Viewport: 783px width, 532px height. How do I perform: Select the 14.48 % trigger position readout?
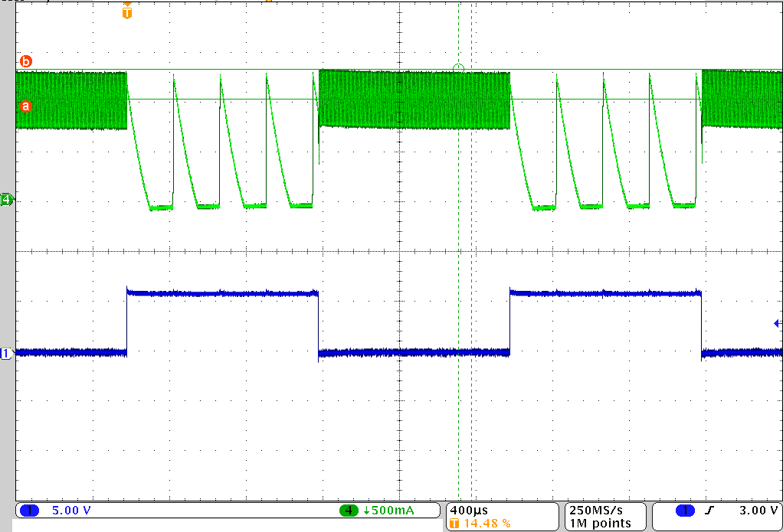point(486,523)
